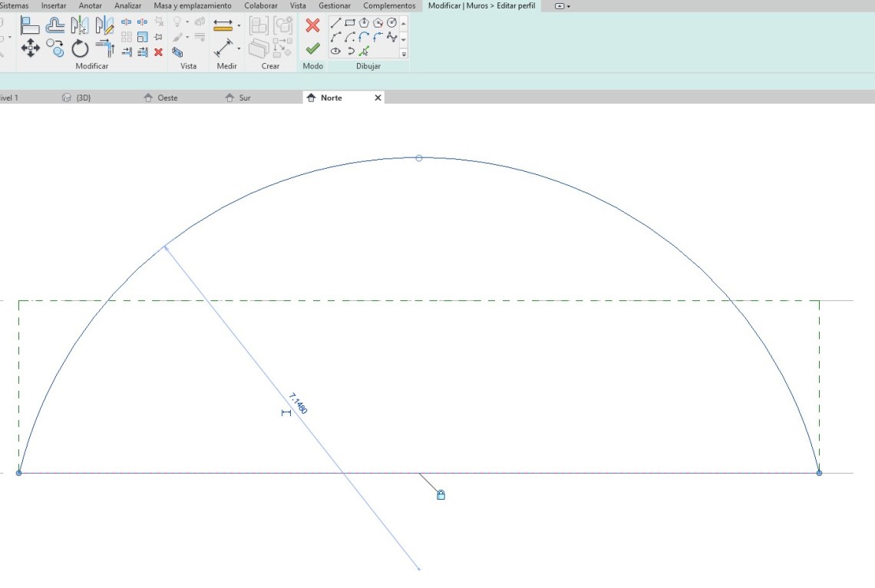Choose the Circle draw tool
This screenshot has height=588, width=875.
click(392, 23)
